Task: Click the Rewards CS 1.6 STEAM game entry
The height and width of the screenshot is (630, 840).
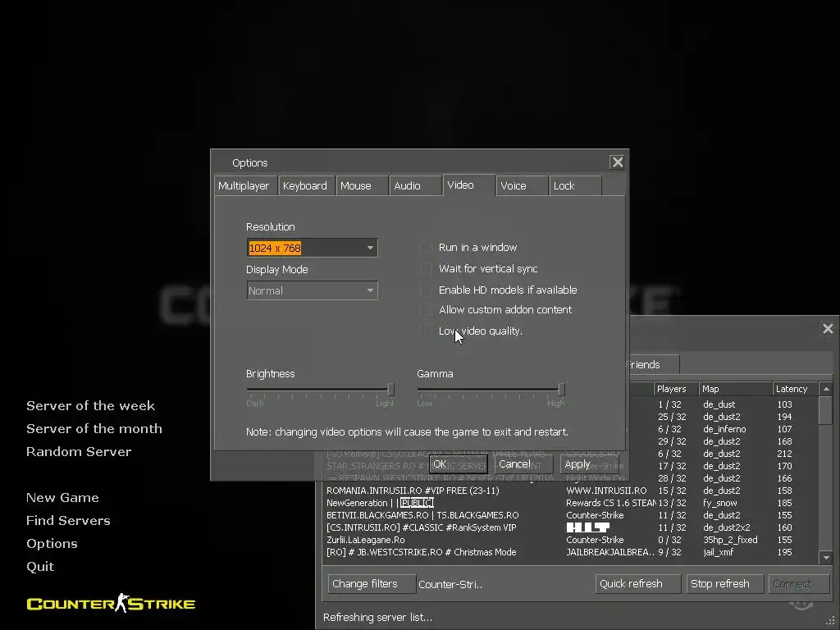Action: click(x=610, y=503)
